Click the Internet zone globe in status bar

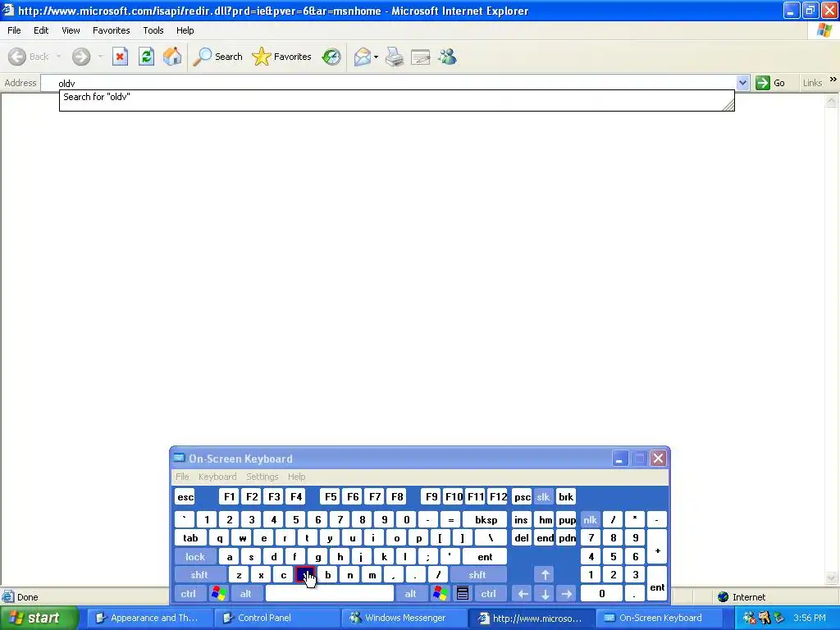(724, 597)
